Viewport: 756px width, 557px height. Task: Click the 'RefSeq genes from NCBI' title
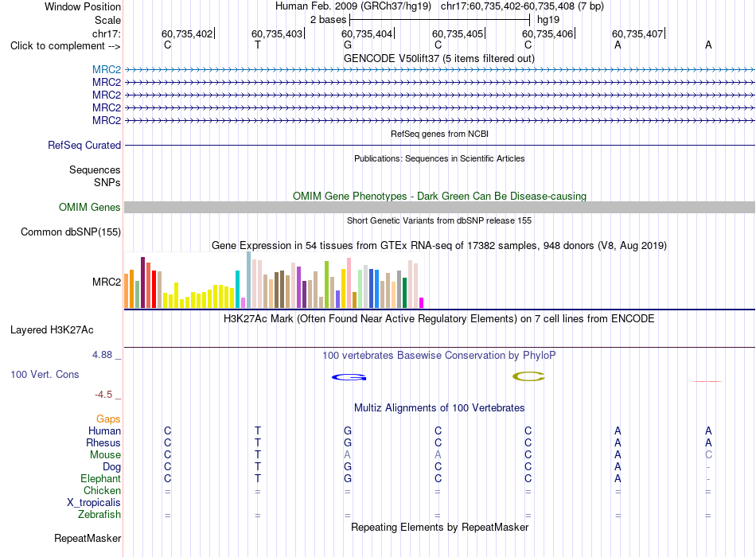pyautogui.click(x=439, y=134)
